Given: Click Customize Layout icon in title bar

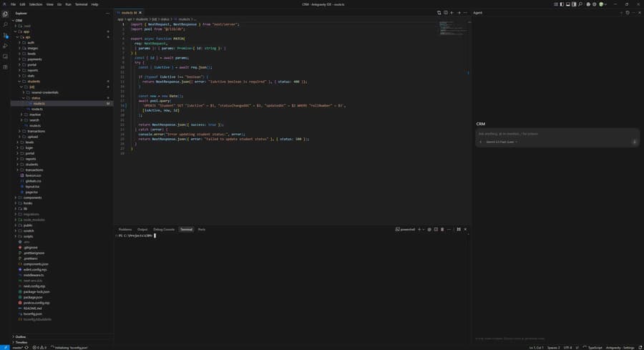Looking at the screenshot, I should click(556, 4).
